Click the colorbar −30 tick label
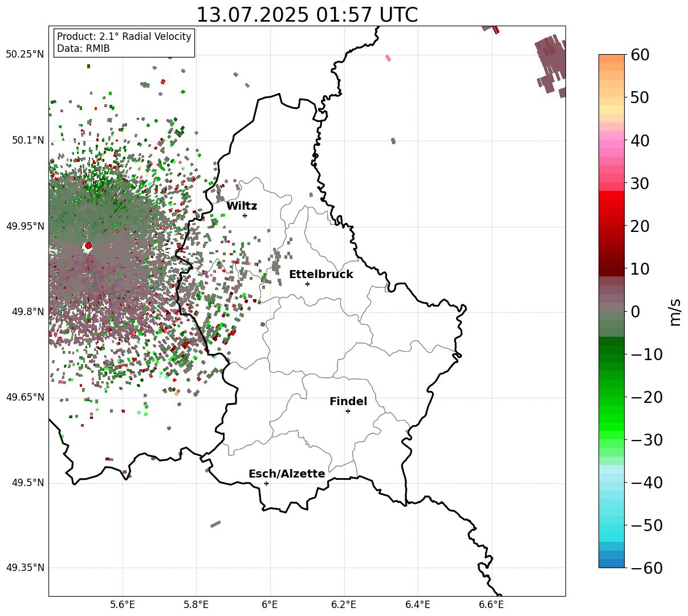 click(x=646, y=440)
